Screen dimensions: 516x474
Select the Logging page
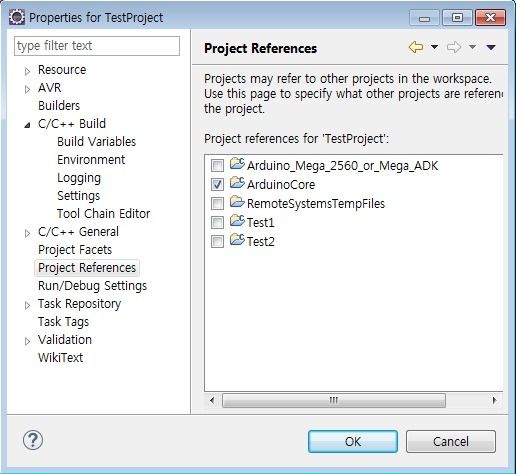pyautogui.click(x=79, y=178)
